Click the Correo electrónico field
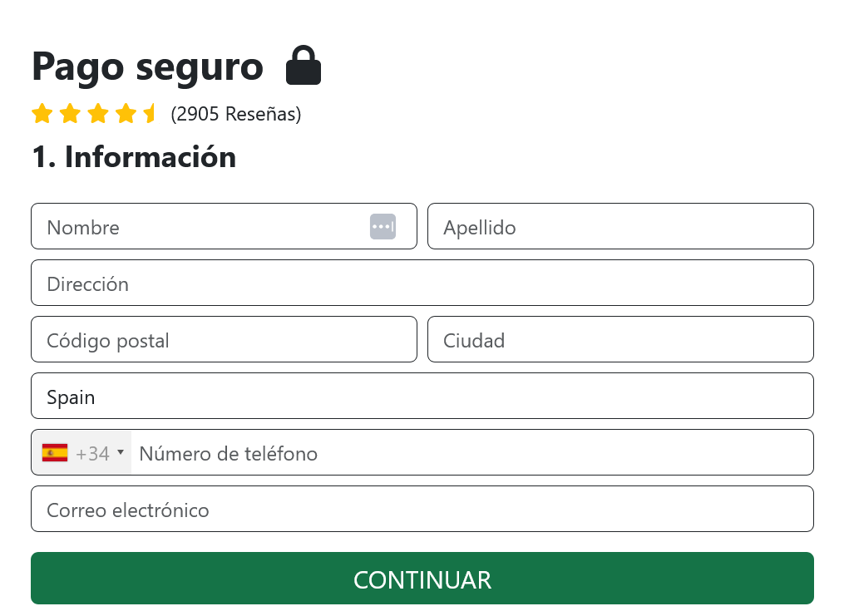849x616 pixels. 422,509
